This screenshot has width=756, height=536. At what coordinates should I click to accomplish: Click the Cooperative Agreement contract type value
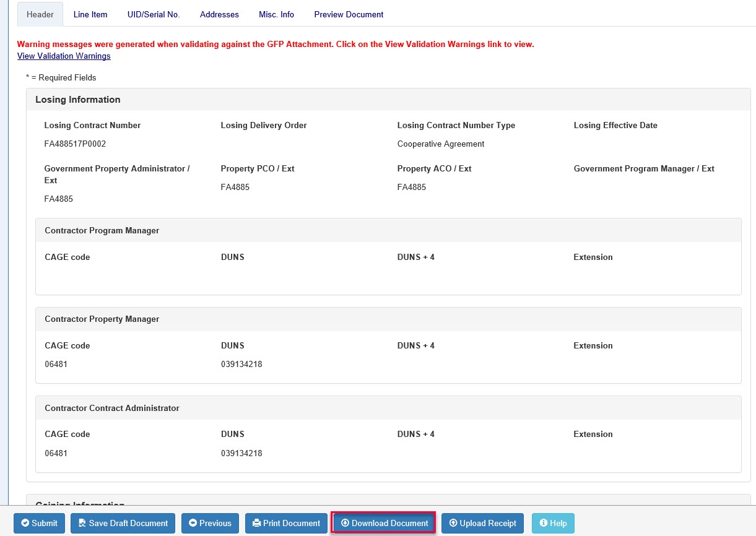click(441, 144)
